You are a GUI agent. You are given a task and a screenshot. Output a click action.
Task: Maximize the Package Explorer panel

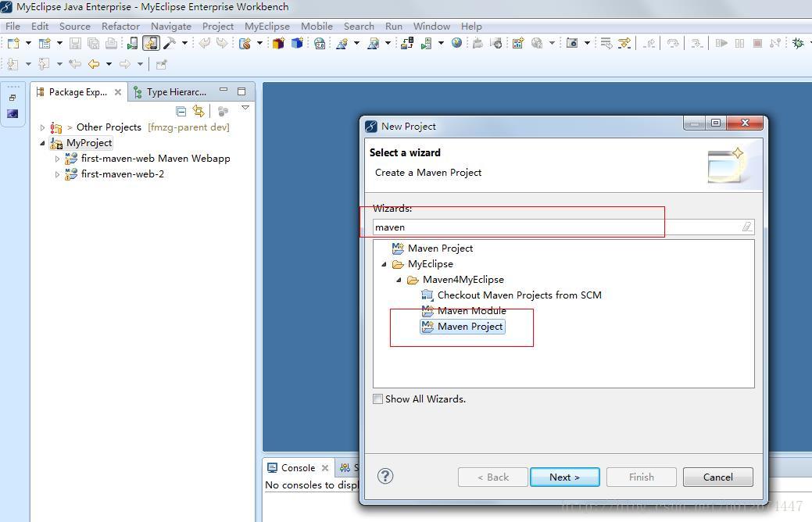[x=241, y=91]
